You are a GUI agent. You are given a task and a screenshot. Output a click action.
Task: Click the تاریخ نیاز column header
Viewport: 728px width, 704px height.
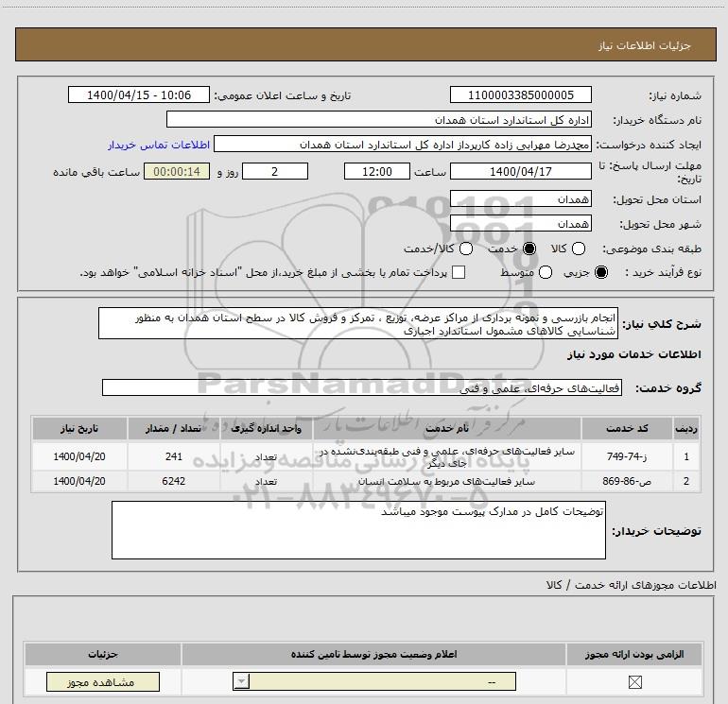click(79, 428)
